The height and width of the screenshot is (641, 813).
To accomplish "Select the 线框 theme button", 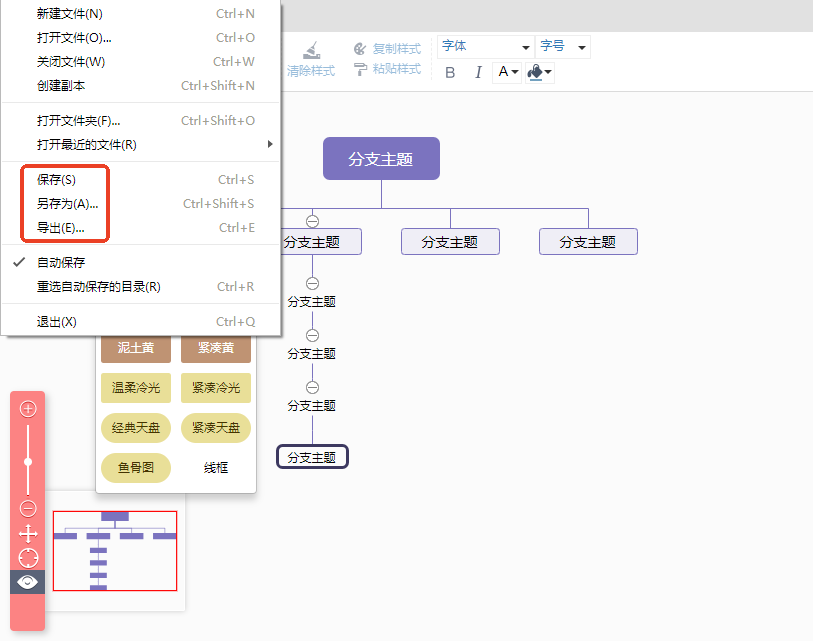I will point(216,468).
